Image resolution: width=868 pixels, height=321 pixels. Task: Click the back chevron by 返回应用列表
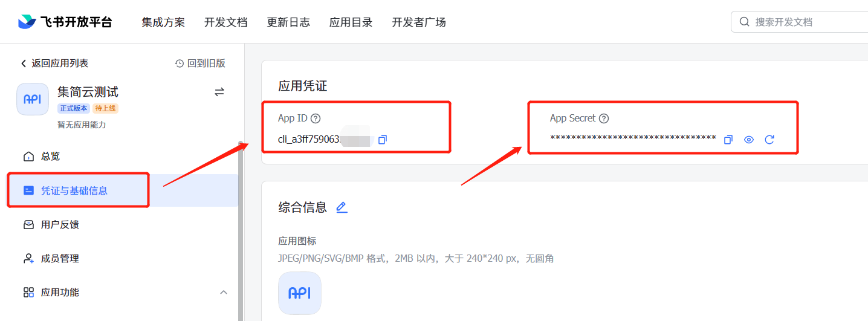pyautogui.click(x=24, y=63)
